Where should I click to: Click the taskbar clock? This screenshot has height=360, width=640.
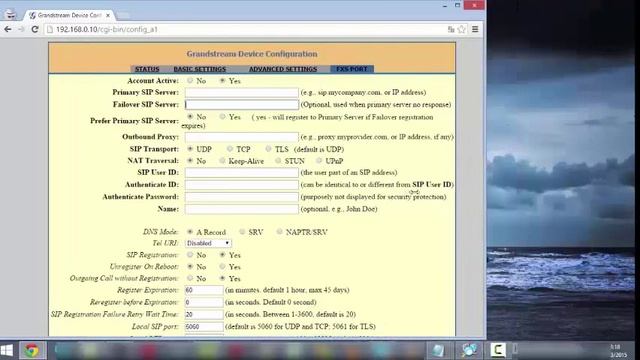tap(617, 351)
